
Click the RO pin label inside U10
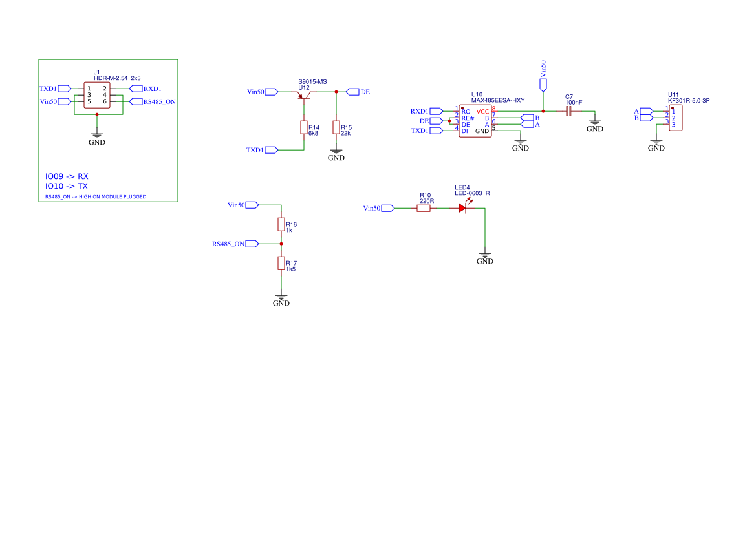[466, 112]
